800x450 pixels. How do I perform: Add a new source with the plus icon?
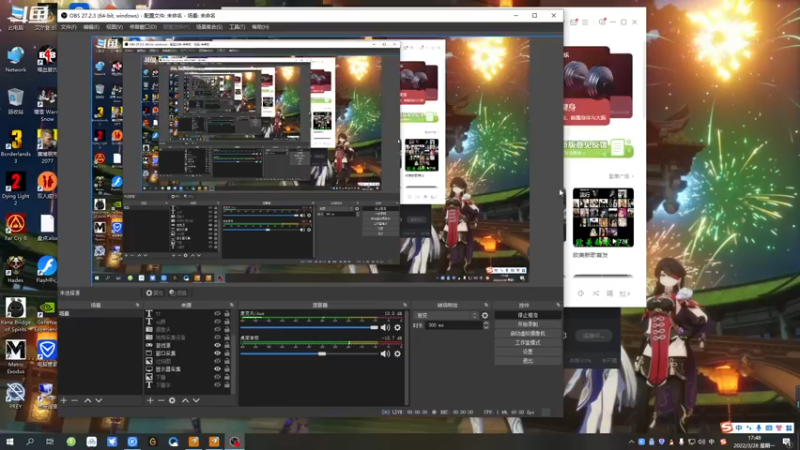point(150,401)
